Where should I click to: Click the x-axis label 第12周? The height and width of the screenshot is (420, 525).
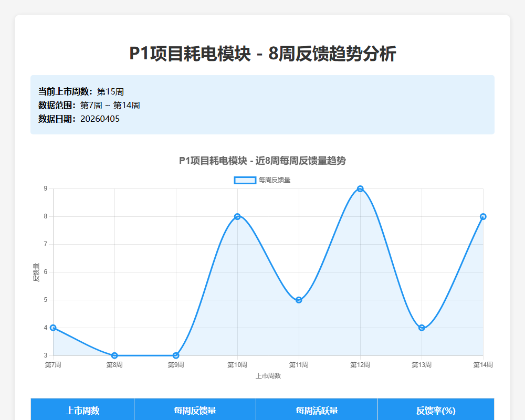(x=360, y=365)
